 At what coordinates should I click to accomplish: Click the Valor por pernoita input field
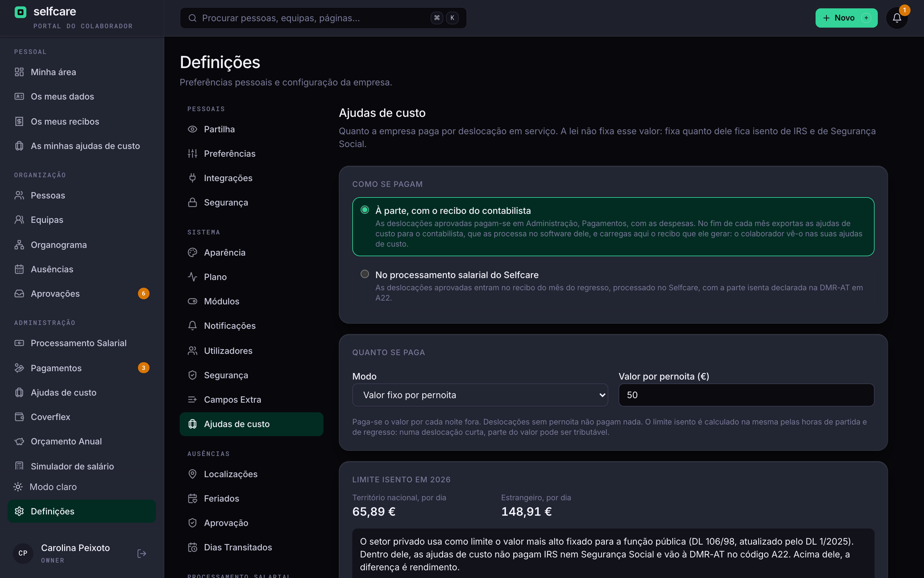click(746, 395)
